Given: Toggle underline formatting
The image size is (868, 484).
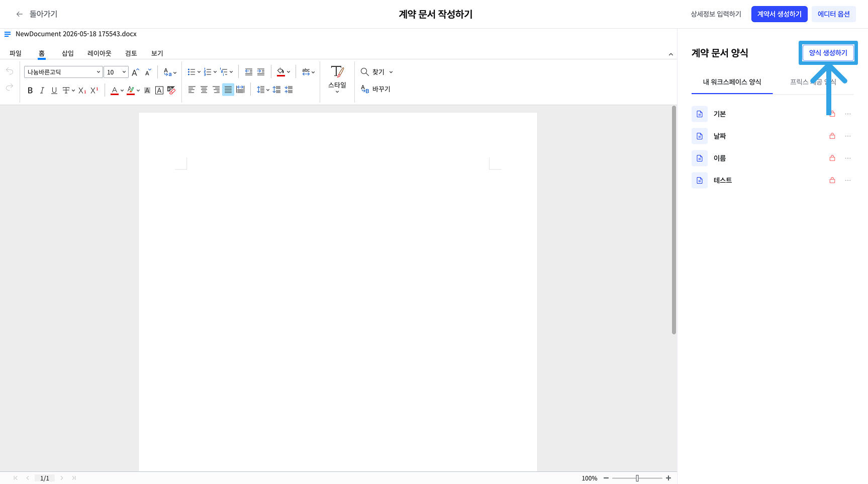Looking at the screenshot, I should click(x=54, y=91).
